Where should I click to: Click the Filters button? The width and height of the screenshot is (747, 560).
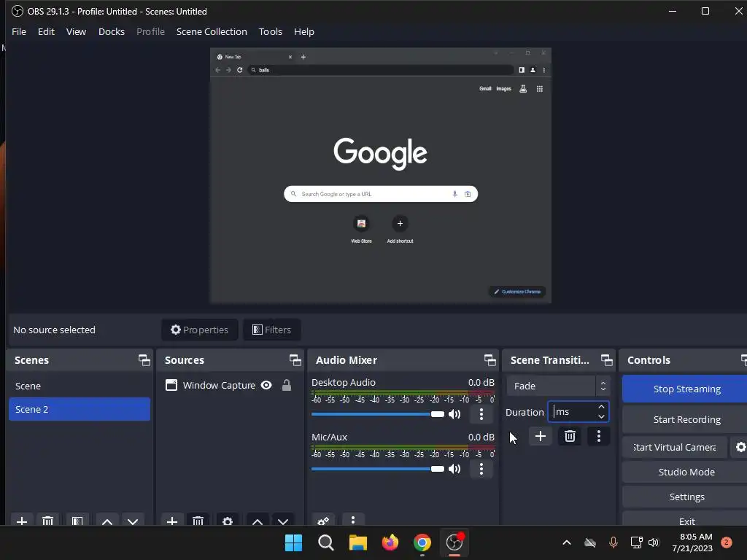[271, 330]
